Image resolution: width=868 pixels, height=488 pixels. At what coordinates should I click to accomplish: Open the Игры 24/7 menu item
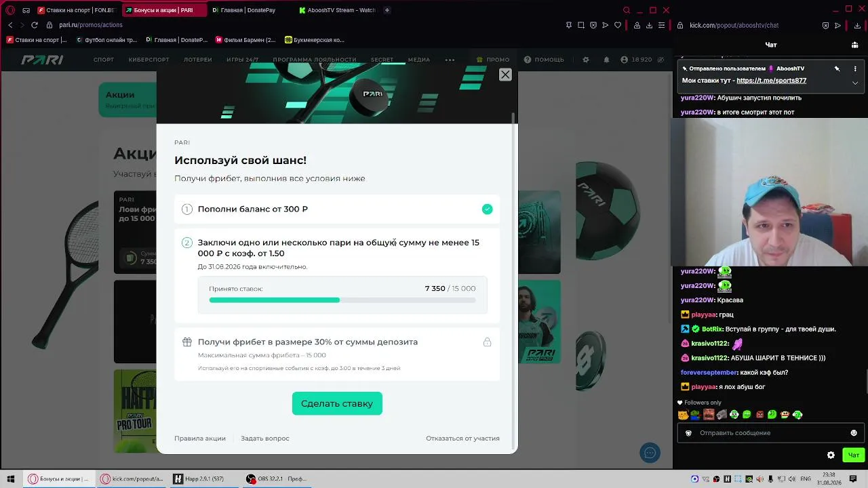pyautogui.click(x=242, y=60)
